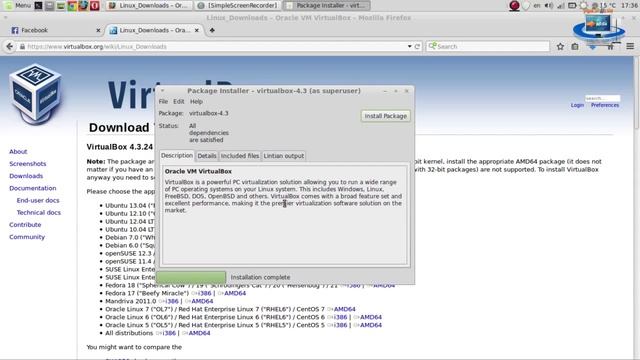The width and height of the screenshot is (640, 360).
Task: Switch to Package Installer taskbar button
Action: coord(327,6)
